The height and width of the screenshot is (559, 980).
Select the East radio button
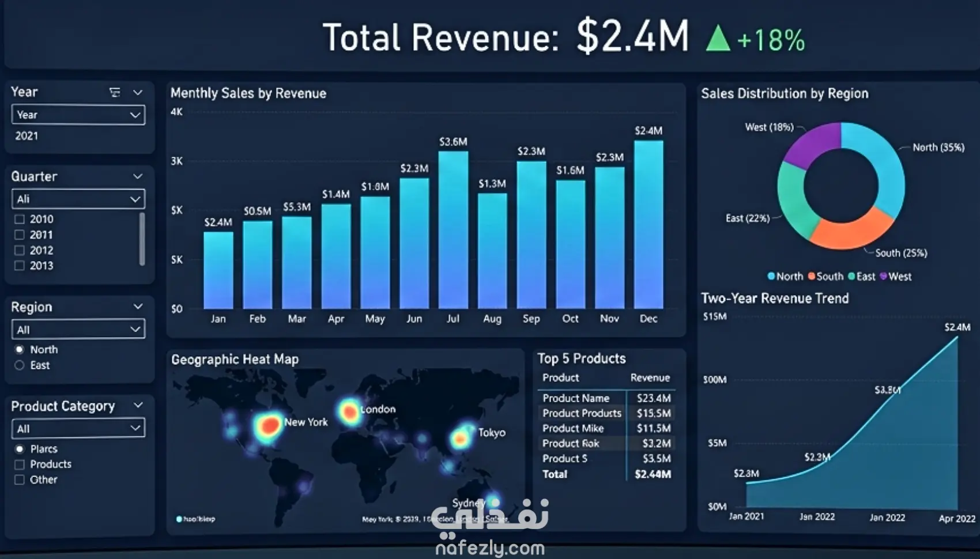click(20, 365)
